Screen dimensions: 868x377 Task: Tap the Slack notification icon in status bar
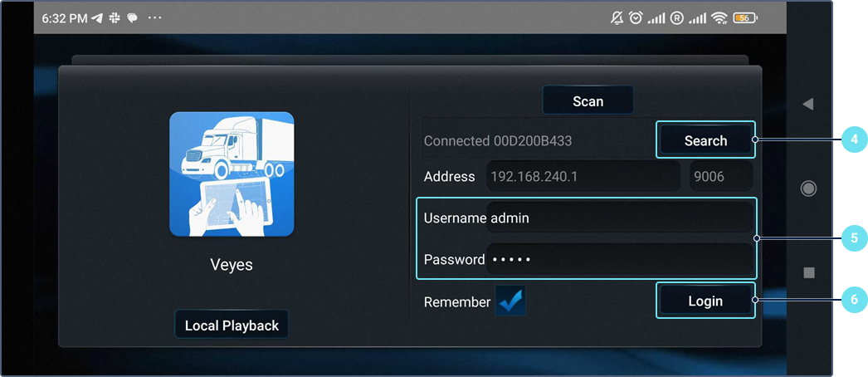[115, 18]
